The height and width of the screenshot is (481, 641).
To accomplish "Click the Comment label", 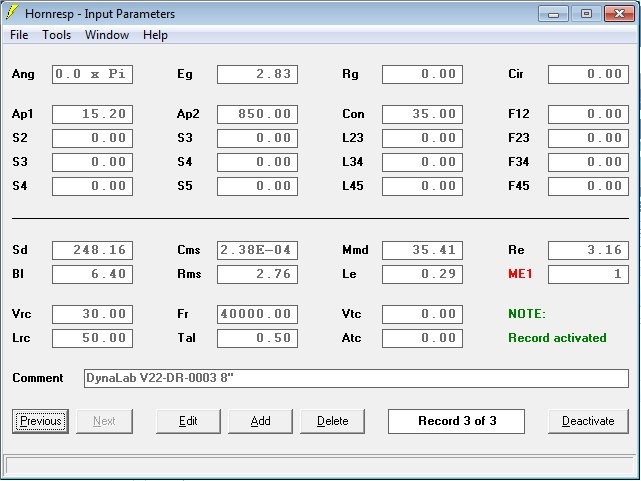I will point(38,378).
